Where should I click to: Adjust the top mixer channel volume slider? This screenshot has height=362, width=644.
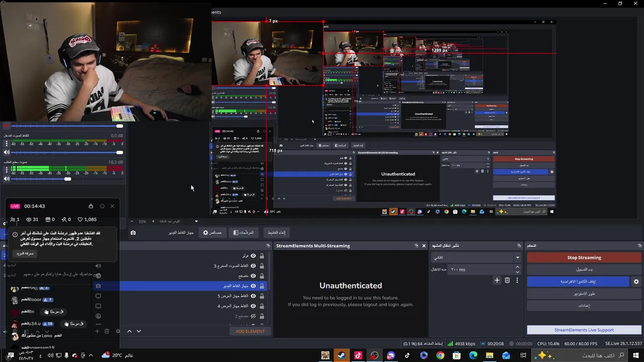[x=67, y=126]
